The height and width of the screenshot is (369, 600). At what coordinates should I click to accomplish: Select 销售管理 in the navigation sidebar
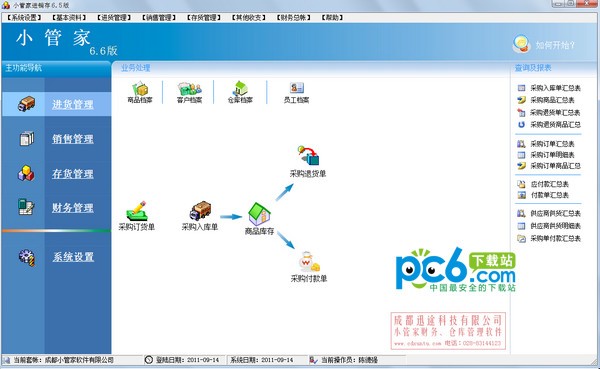coord(73,139)
